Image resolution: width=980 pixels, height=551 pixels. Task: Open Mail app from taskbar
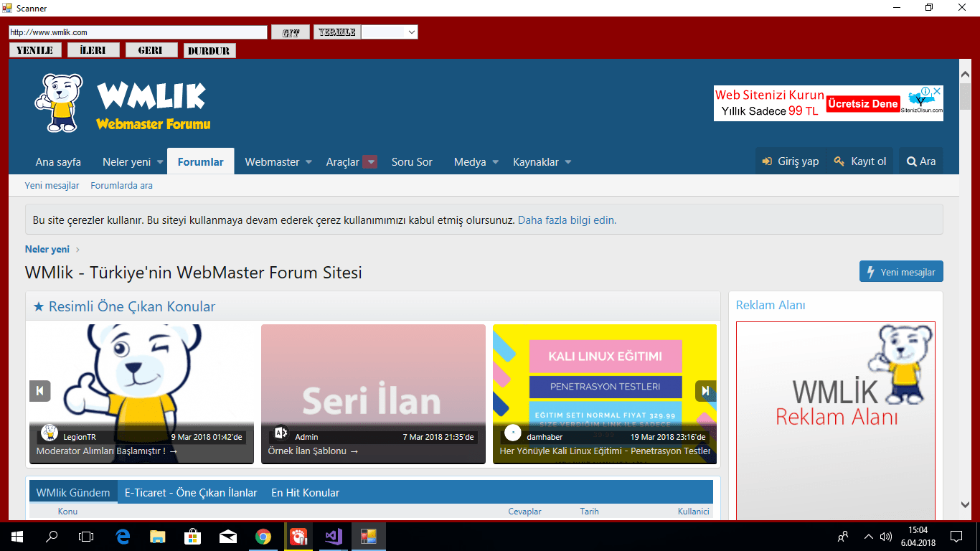[x=228, y=536]
